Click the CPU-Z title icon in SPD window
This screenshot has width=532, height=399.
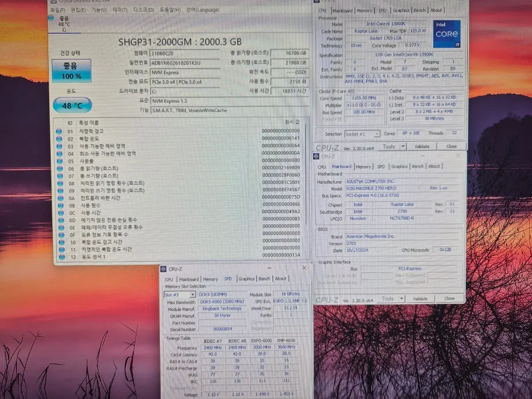(164, 269)
